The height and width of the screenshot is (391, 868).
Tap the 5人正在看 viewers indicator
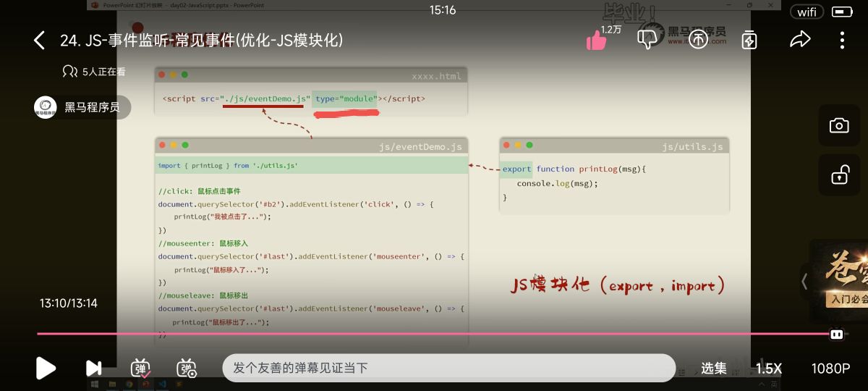tap(94, 71)
